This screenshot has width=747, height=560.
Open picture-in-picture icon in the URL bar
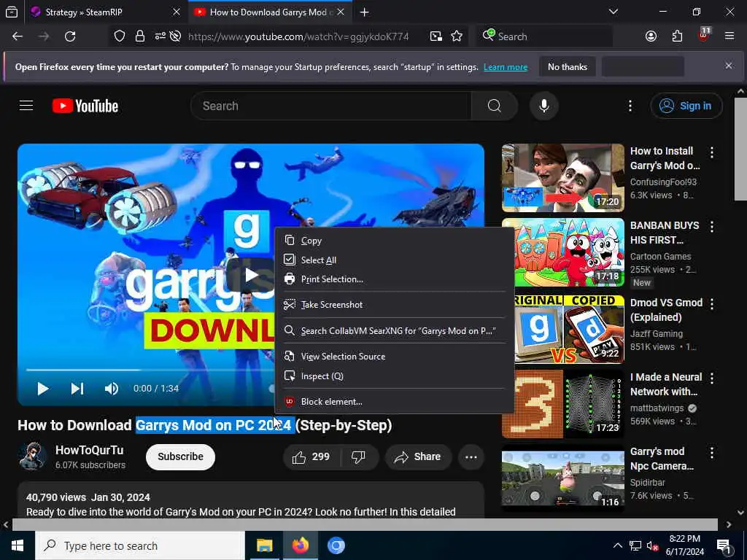click(436, 36)
